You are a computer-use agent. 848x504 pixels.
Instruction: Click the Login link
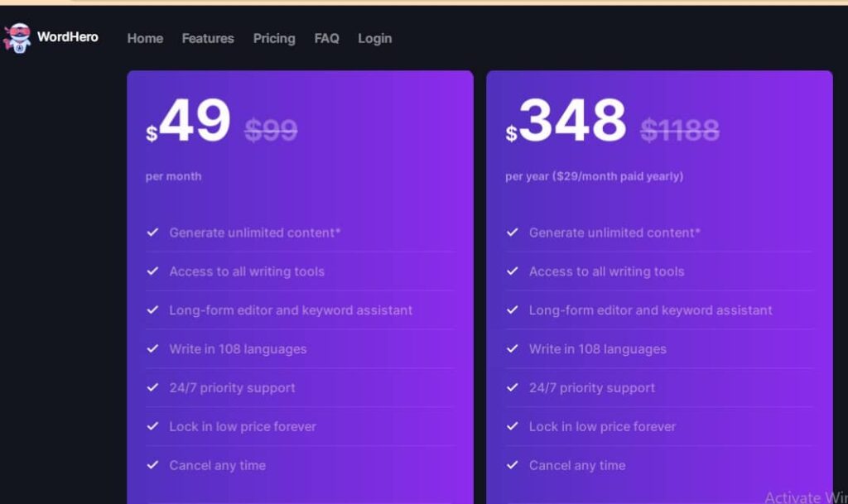374,38
